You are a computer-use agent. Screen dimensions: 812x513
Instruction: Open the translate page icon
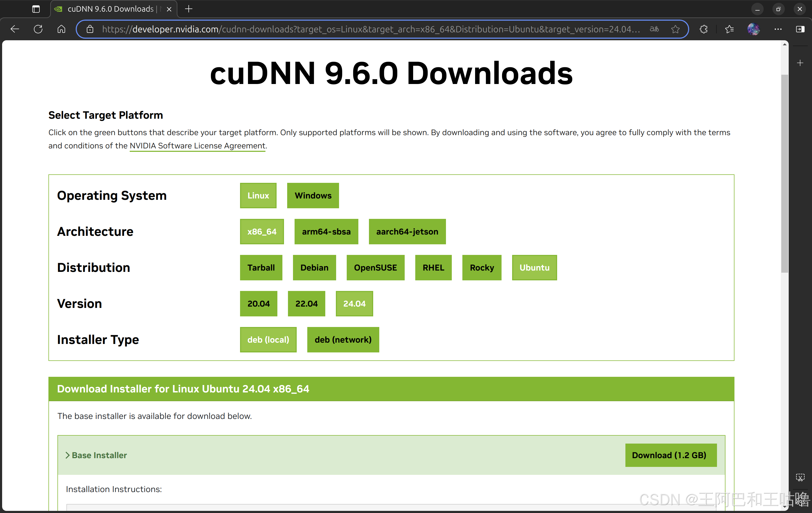[654, 29]
